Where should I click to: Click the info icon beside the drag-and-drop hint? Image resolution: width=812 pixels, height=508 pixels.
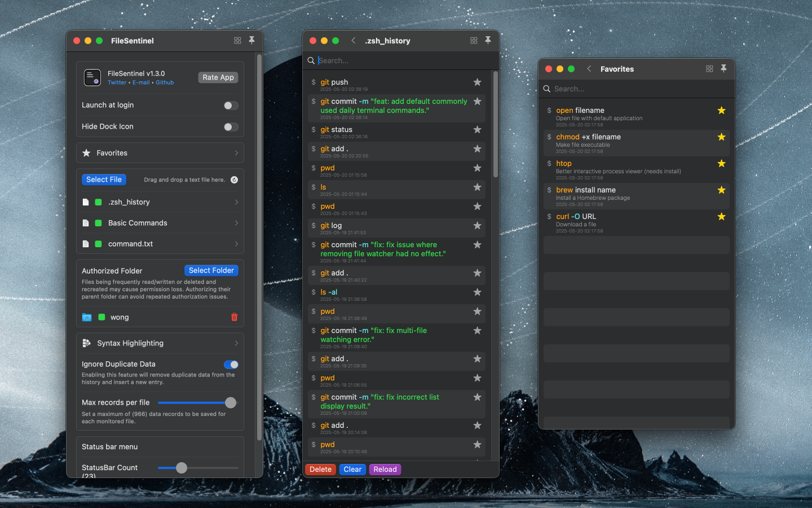pos(234,179)
